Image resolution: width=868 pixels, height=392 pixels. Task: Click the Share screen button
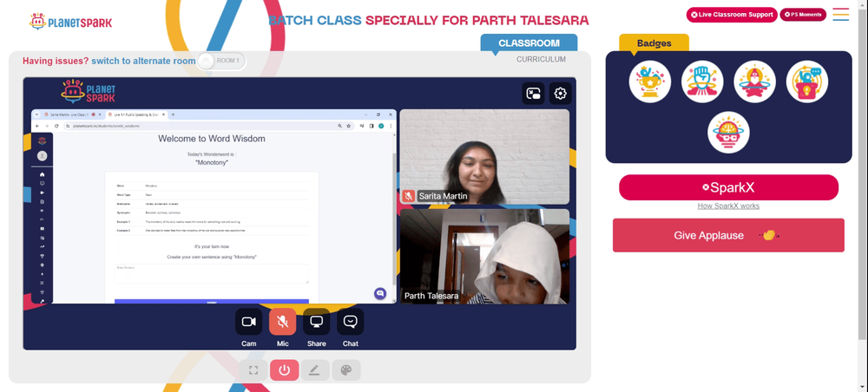pyautogui.click(x=316, y=322)
